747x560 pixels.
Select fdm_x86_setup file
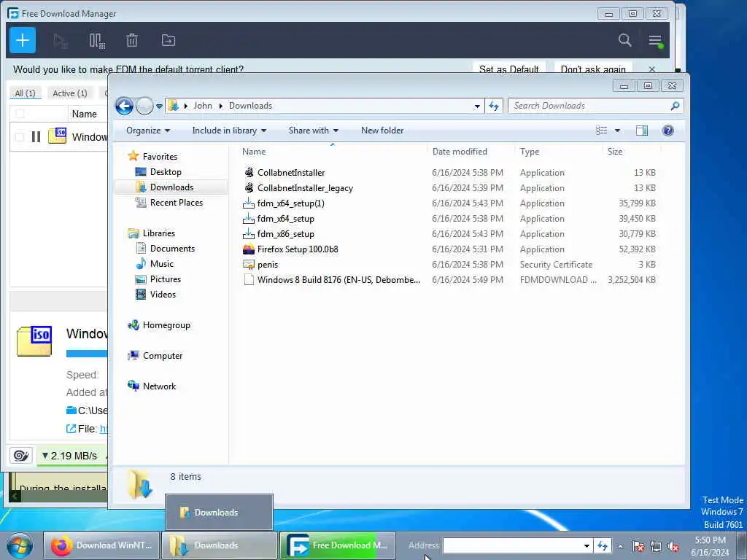(x=285, y=234)
